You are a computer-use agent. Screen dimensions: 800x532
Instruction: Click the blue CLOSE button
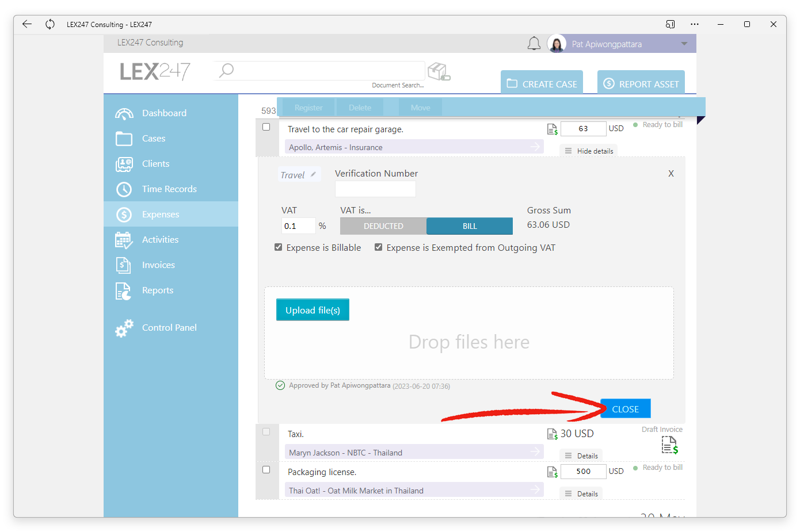tap(626, 409)
